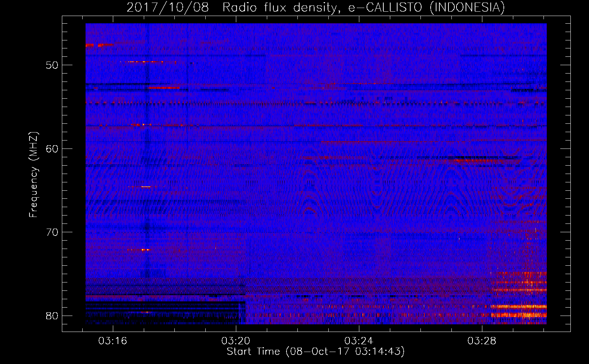This screenshot has width=589, height=364.
Task: Click the 03:24 time tick label
Action: (x=359, y=341)
